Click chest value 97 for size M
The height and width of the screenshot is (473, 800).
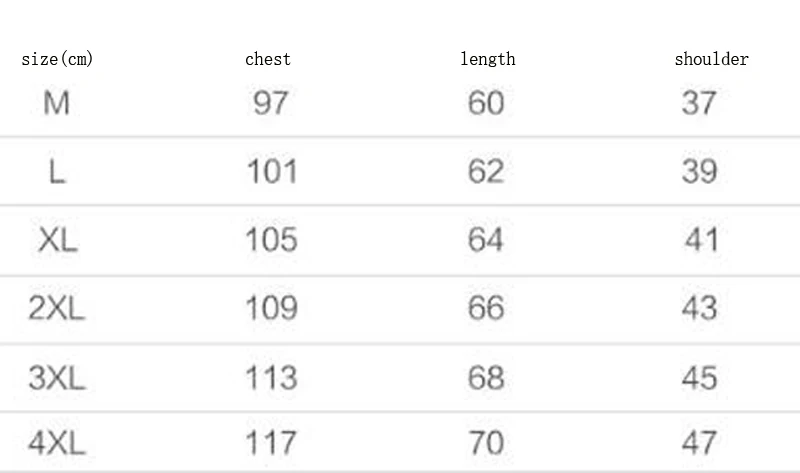tap(270, 102)
